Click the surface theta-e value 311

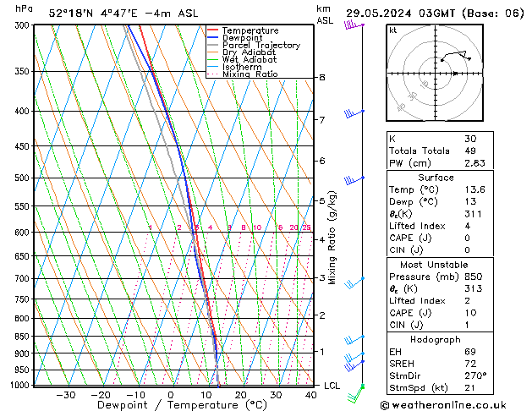pyautogui.click(x=473, y=214)
